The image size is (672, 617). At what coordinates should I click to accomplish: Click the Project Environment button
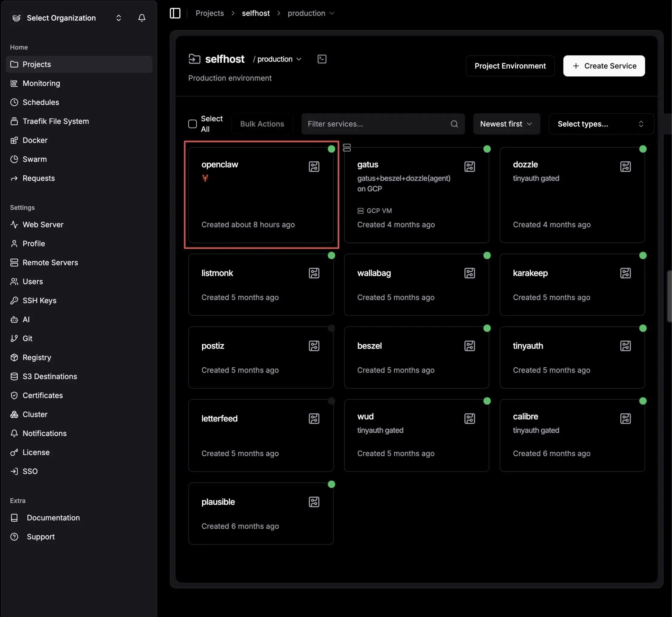[510, 66]
